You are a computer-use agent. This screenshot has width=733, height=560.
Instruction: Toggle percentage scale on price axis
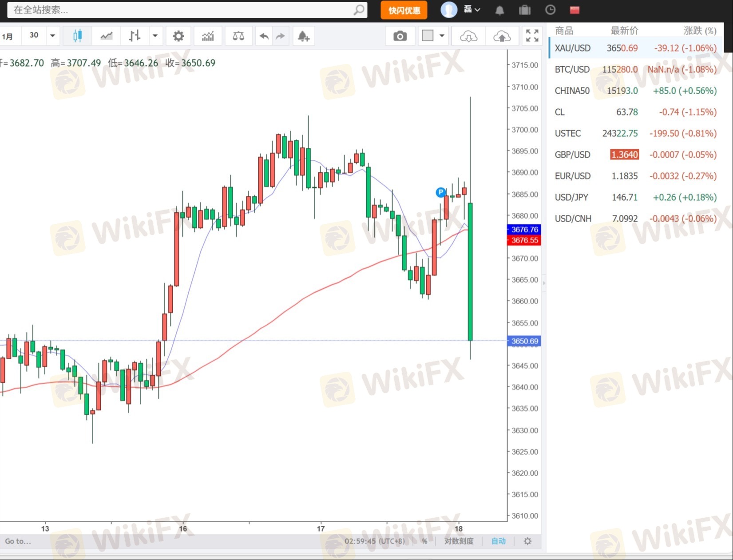[x=425, y=541]
